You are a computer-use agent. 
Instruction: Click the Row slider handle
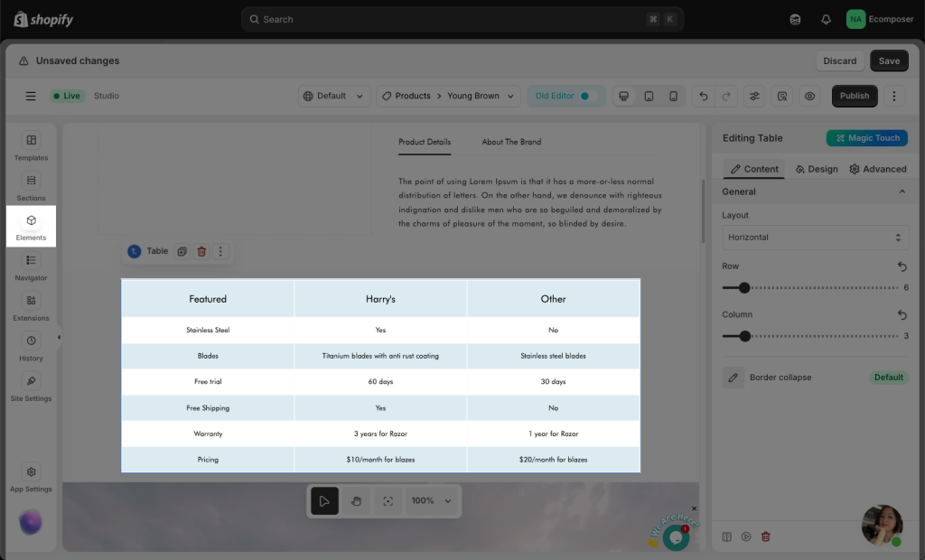click(x=744, y=288)
